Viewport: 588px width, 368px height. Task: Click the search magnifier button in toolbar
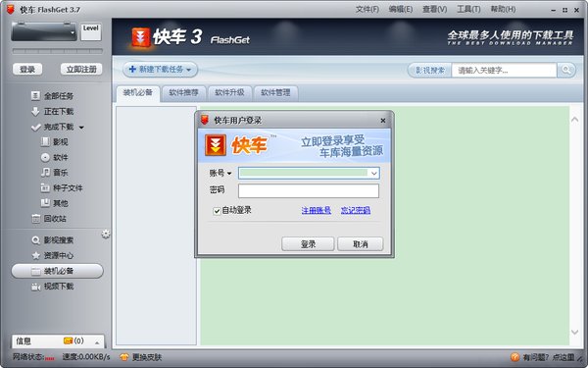pos(566,71)
